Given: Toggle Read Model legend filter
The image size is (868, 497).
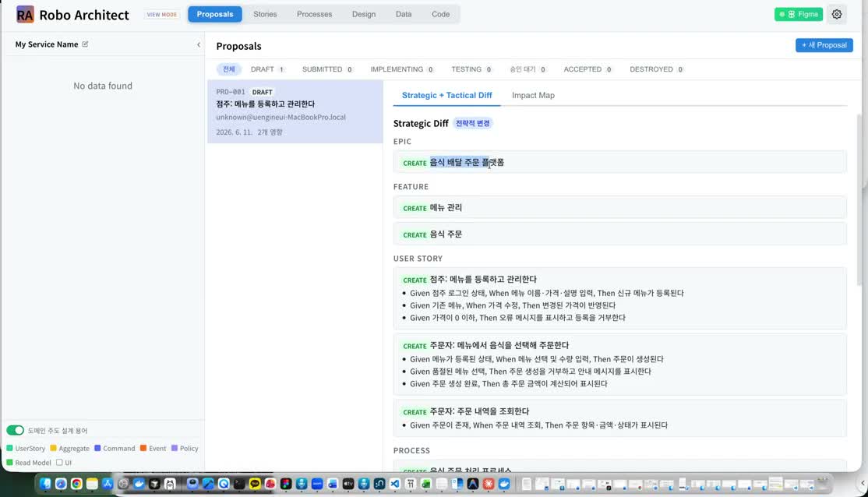Looking at the screenshot, I should tap(29, 463).
